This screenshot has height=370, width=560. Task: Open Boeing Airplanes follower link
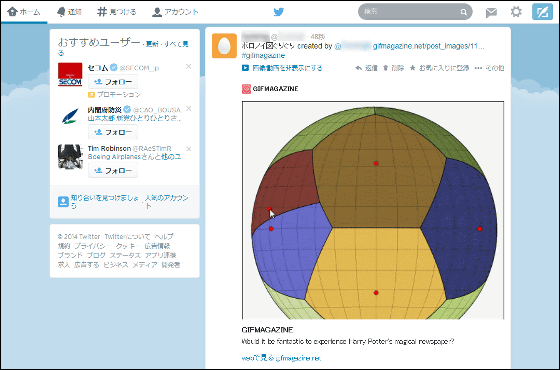(114, 157)
